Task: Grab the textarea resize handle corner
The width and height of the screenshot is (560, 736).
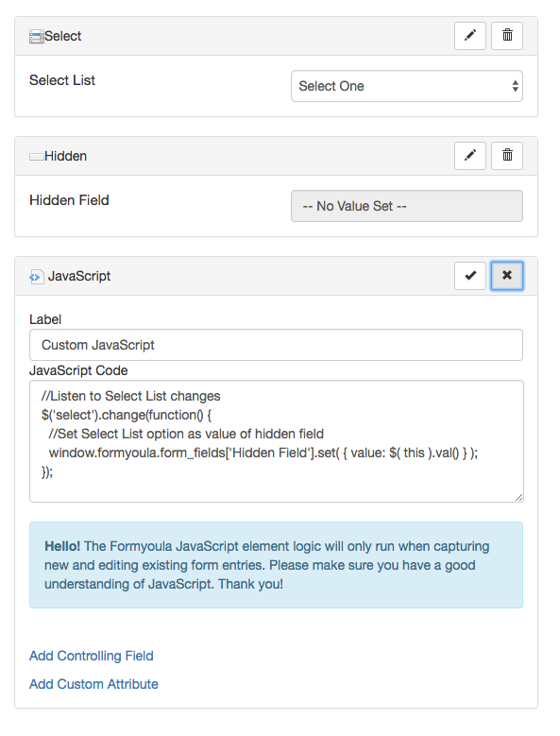Action: pyautogui.click(x=518, y=498)
